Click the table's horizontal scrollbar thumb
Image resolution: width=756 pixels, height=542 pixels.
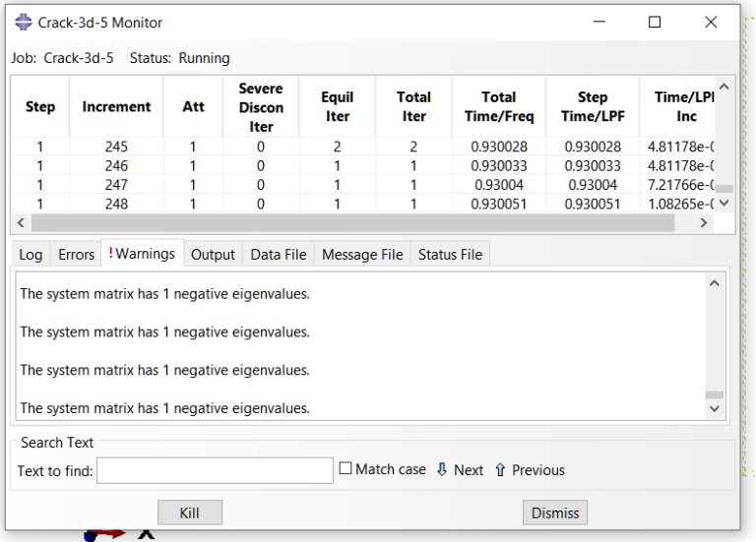click(x=352, y=222)
